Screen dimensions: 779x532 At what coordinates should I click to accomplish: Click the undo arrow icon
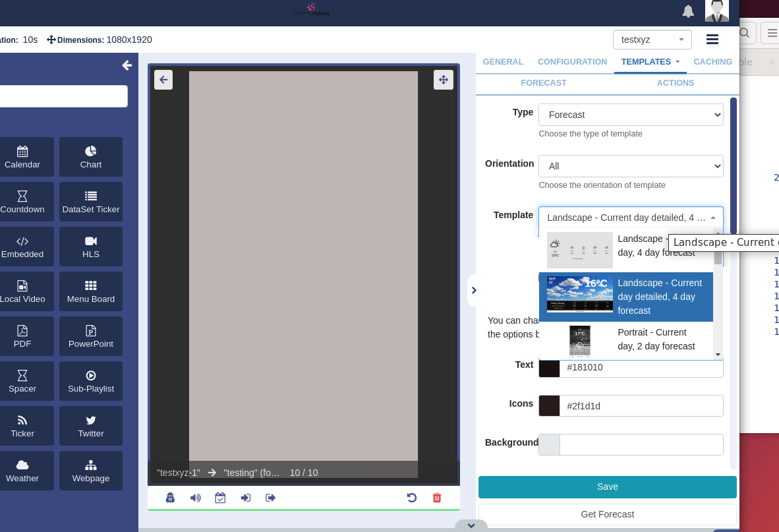pyautogui.click(x=412, y=498)
